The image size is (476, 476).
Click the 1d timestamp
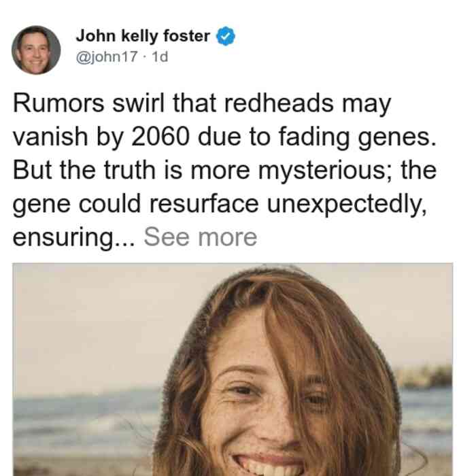click(160, 56)
